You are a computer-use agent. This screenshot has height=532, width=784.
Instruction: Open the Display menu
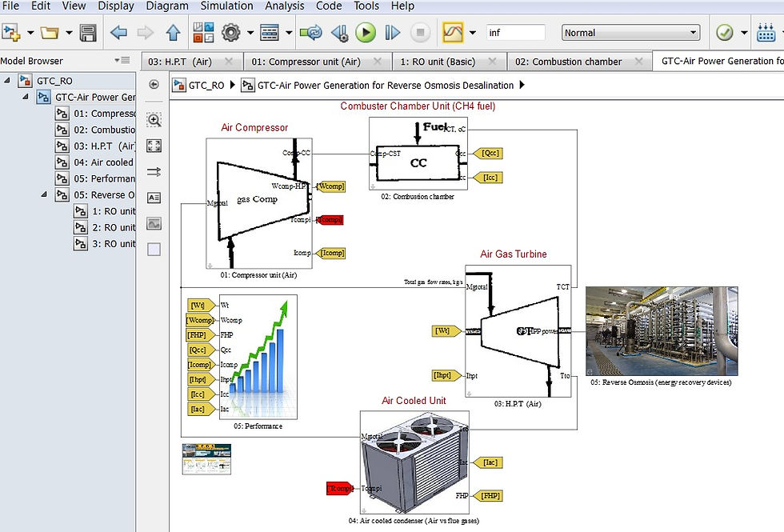pyautogui.click(x=116, y=6)
